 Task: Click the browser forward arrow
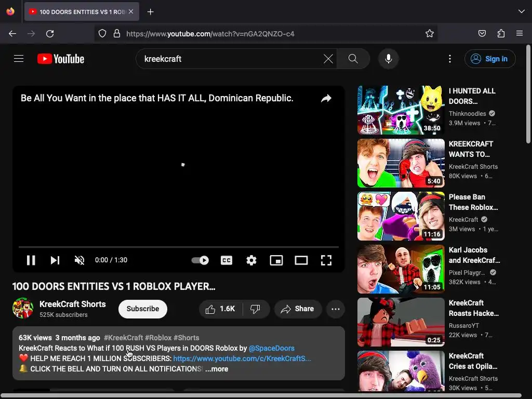point(31,34)
